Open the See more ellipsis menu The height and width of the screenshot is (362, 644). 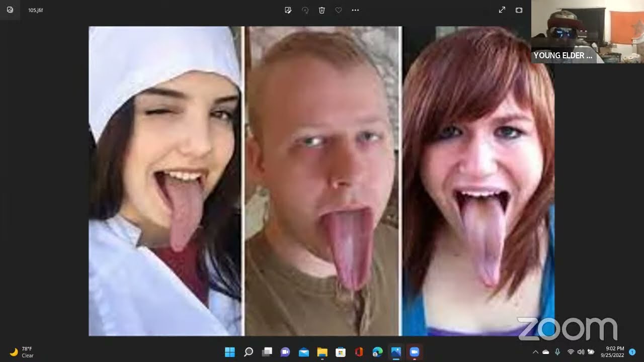(x=355, y=10)
